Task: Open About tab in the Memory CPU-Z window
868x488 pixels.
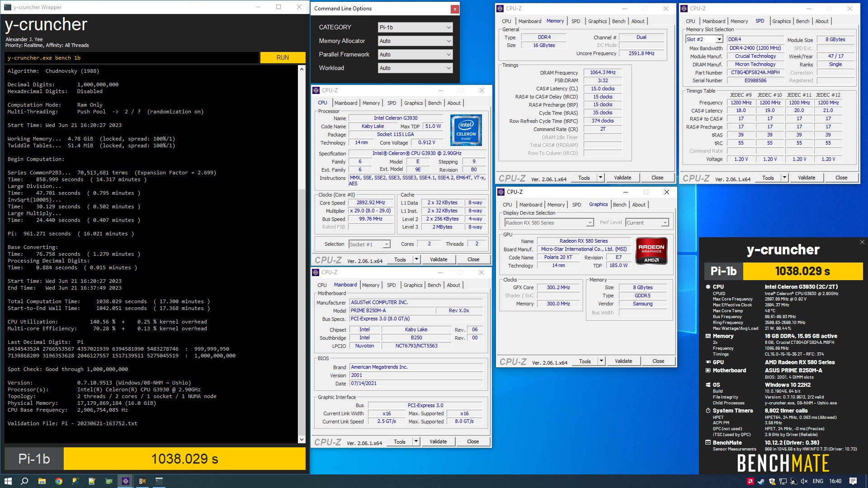Action: tap(638, 21)
